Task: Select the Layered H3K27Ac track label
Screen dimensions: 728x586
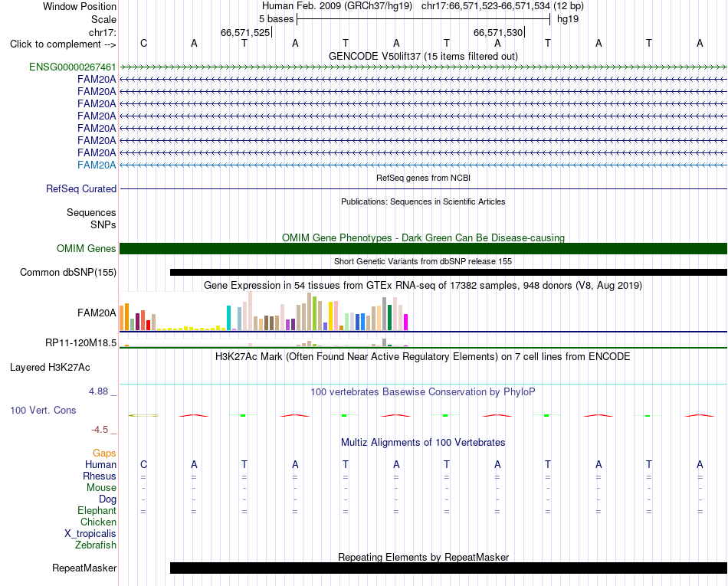Action: tap(50, 368)
